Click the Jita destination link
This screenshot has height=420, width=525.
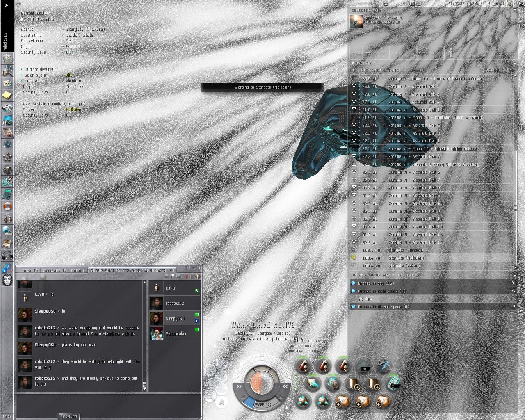click(x=69, y=75)
